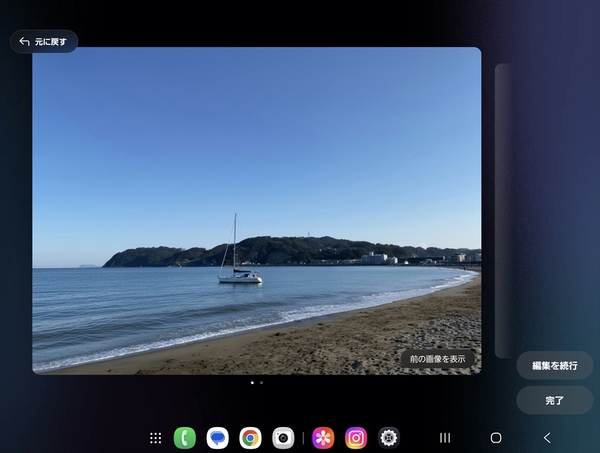The height and width of the screenshot is (453, 600).
Task: Open the Settings gear app
Action: 389,438
